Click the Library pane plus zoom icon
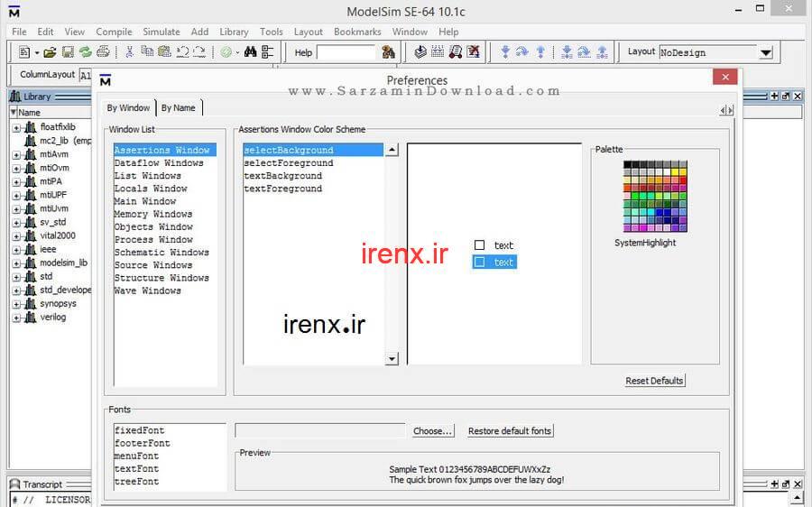Image resolution: width=812 pixels, height=507 pixels. (x=774, y=97)
